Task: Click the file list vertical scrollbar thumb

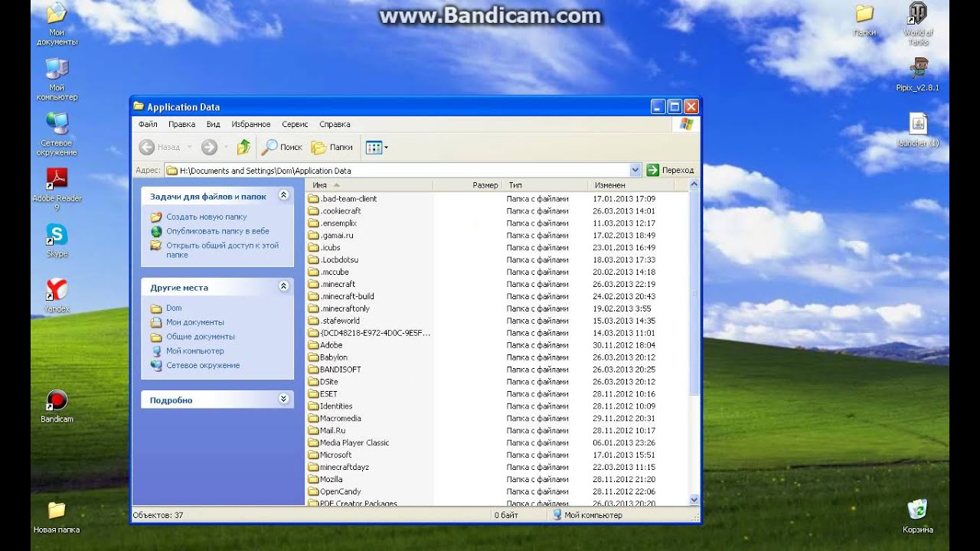Action: click(x=694, y=292)
